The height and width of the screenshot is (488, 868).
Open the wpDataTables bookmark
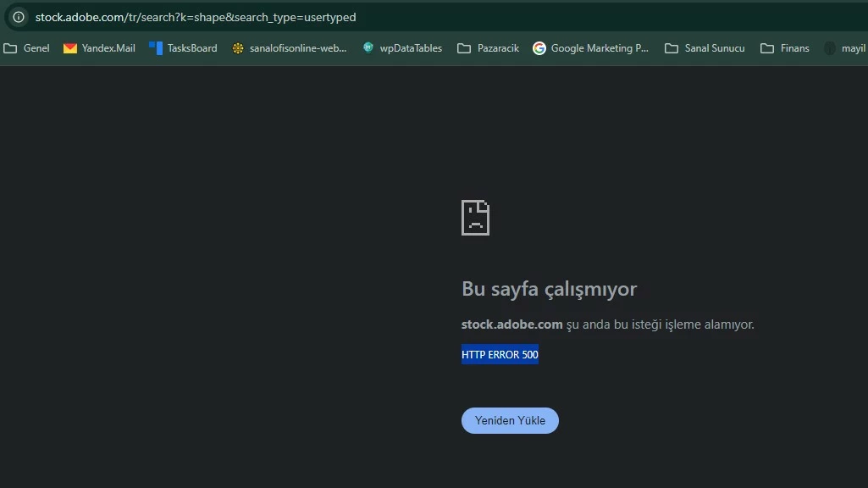tap(402, 48)
